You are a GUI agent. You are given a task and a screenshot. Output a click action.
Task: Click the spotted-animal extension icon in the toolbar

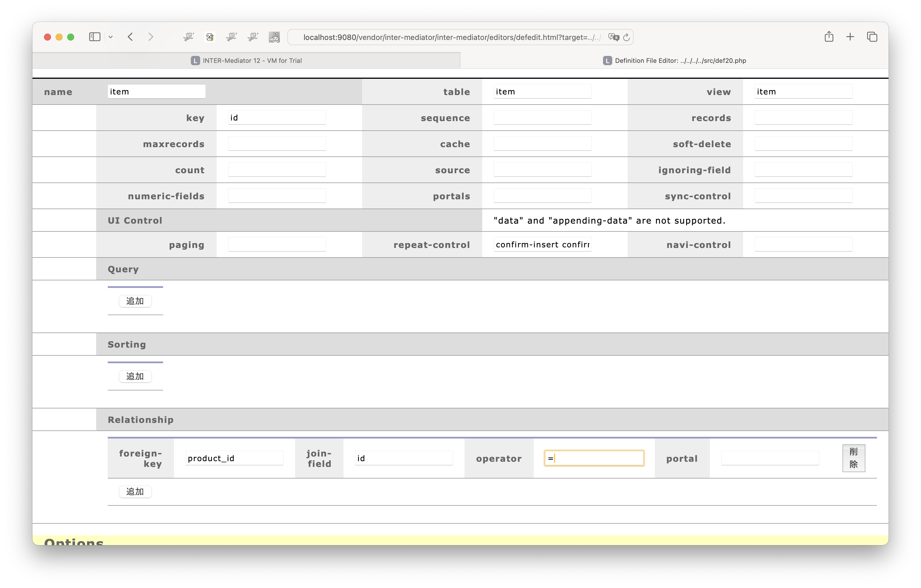pyautogui.click(x=210, y=37)
